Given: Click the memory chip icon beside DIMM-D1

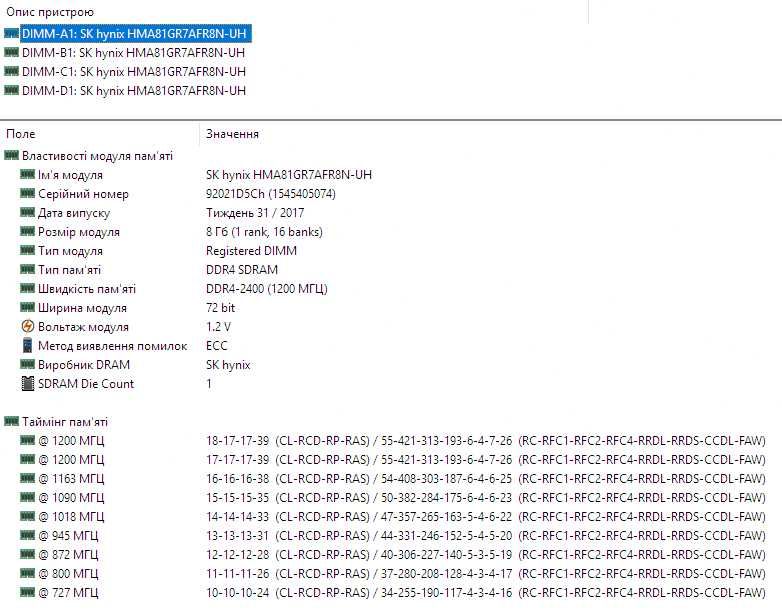Looking at the screenshot, I should 11,90.
